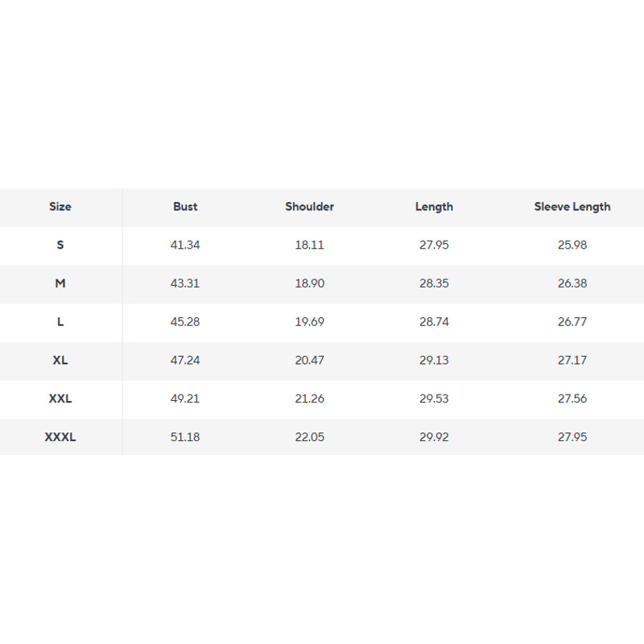Click bust value 41.34 for size S
The image size is (644, 644).
[185, 245]
